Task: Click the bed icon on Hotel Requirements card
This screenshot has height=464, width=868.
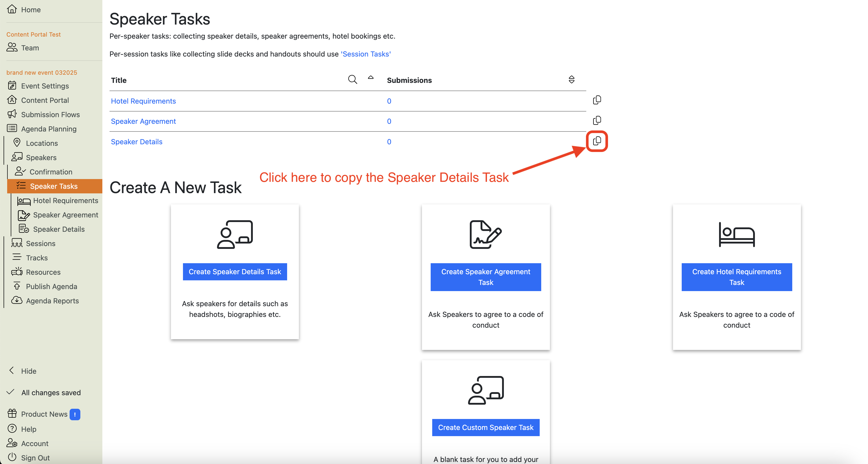Action: tap(736, 234)
